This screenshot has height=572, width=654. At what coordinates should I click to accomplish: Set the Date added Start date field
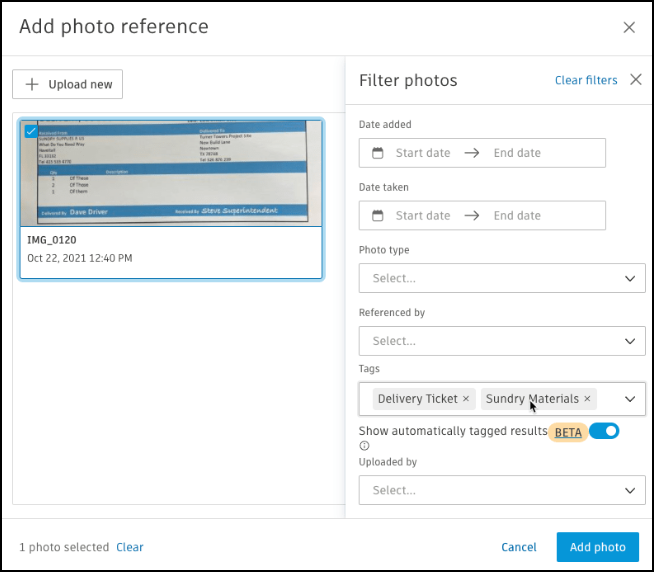pyautogui.click(x=423, y=153)
